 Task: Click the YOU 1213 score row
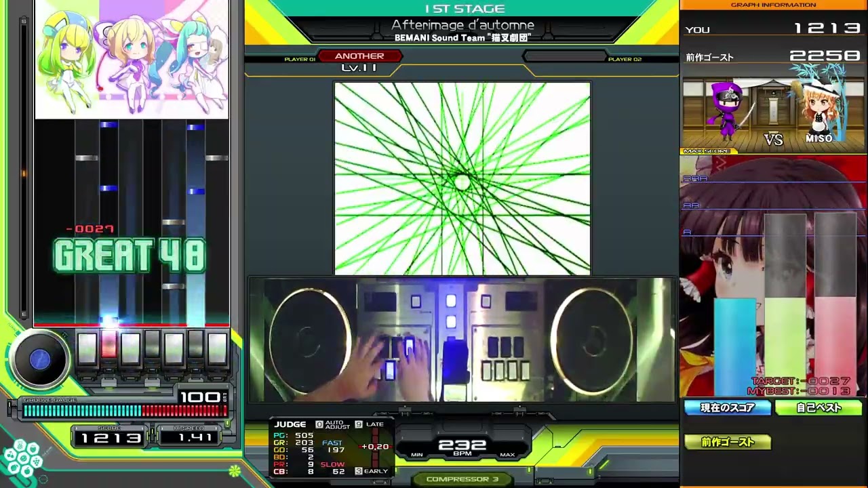pyautogui.click(x=773, y=28)
